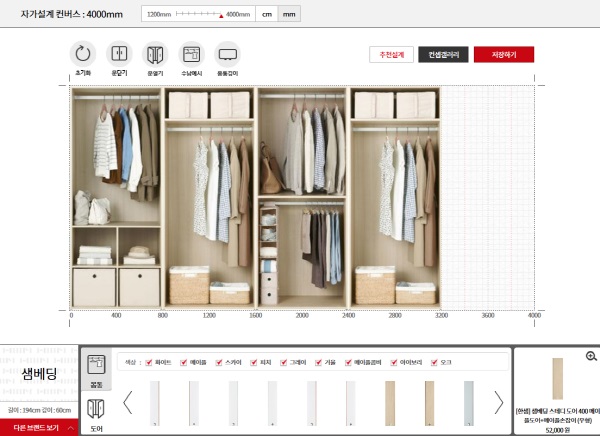Expand 다른 브랜드 보기 brand list
600x436 pixels.
pyautogui.click(x=40, y=428)
